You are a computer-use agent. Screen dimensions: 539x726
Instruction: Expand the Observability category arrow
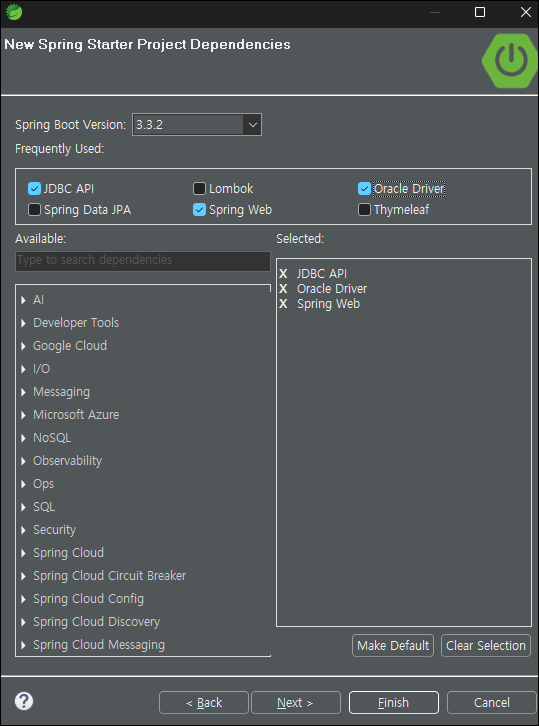click(x=23, y=461)
